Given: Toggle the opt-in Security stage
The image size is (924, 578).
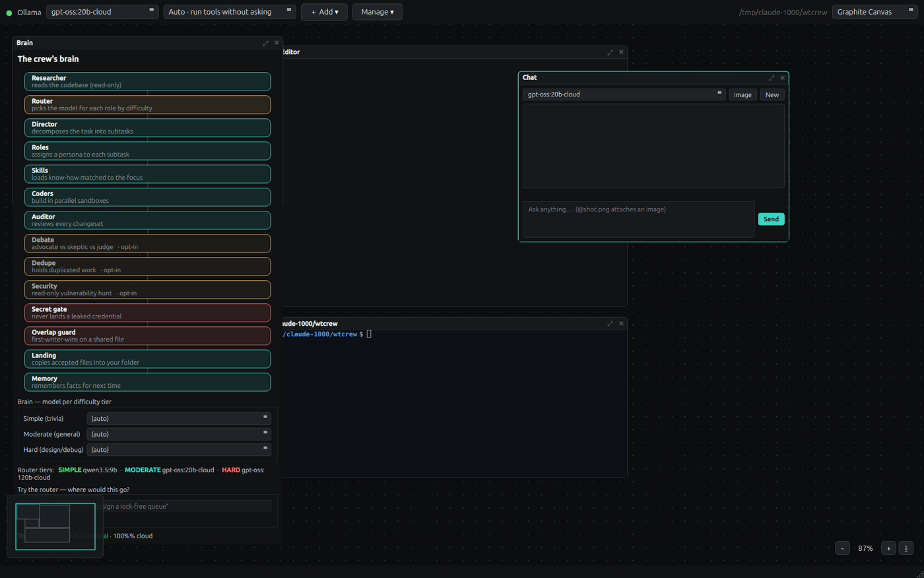Looking at the screenshot, I should tap(148, 289).
